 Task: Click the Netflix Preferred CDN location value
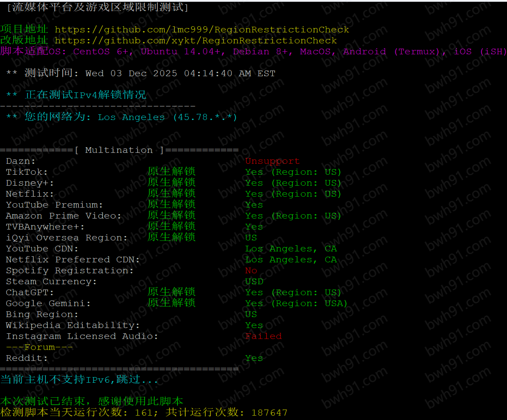[x=291, y=260]
